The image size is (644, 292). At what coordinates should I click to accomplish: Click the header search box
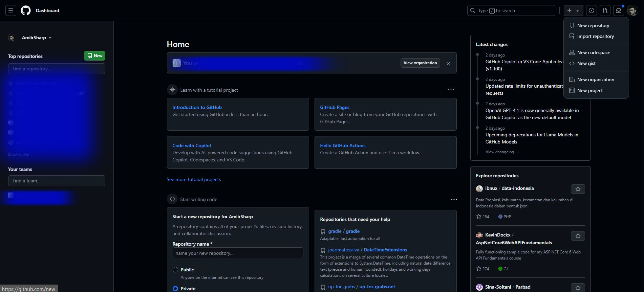[x=511, y=10]
